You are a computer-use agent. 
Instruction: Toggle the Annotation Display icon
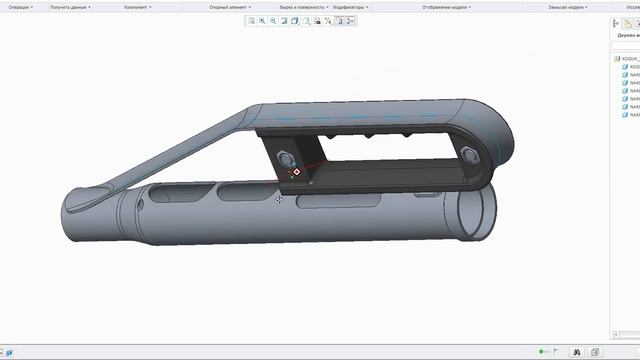pos(340,21)
